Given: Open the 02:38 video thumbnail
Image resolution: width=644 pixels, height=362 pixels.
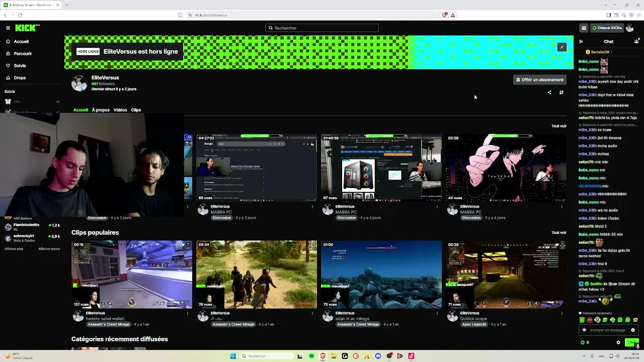Looking at the screenshot, I should tap(506, 167).
